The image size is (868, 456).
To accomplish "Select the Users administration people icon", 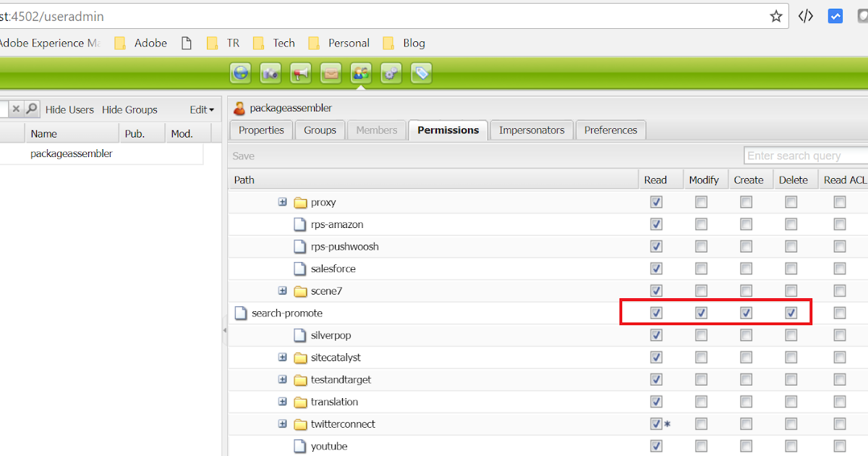I will click(360, 72).
